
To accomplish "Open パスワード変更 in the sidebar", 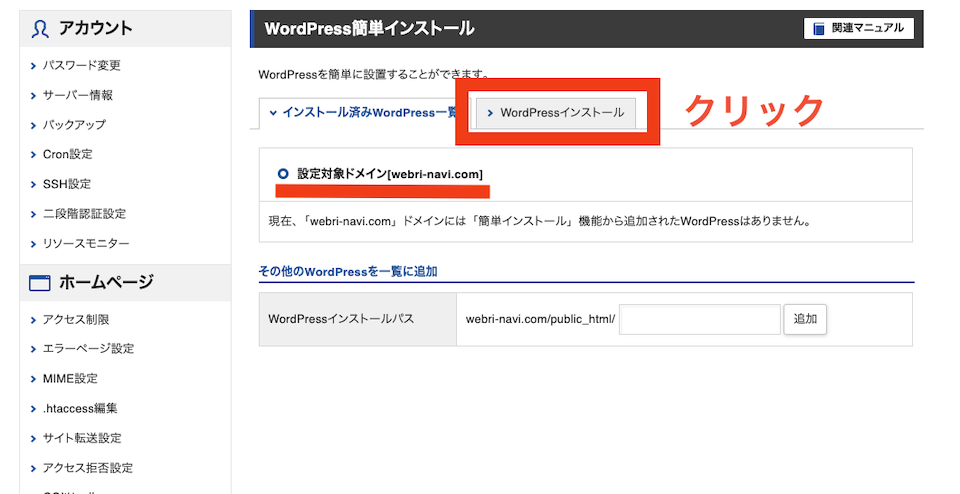I will point(81,65).
